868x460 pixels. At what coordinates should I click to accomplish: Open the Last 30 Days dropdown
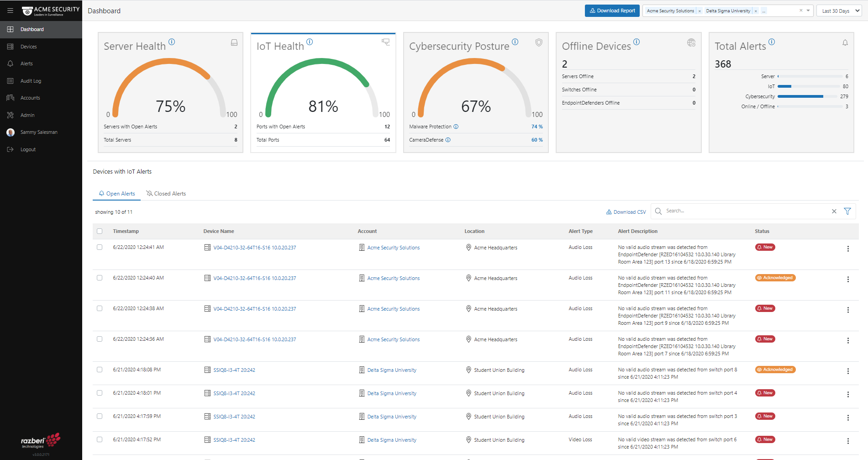point(839,10)
